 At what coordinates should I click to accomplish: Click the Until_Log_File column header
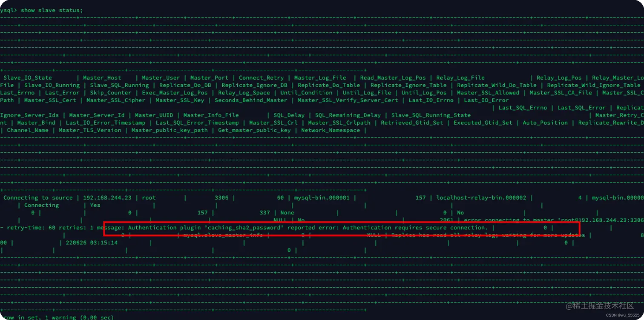pyautogui.click(x=367, y=93)
